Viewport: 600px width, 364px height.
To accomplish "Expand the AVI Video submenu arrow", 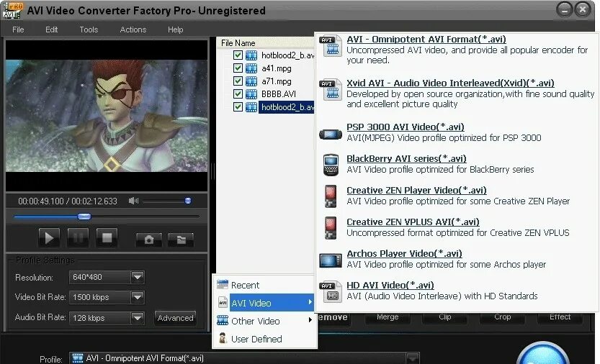I will (x=310, y=302).
